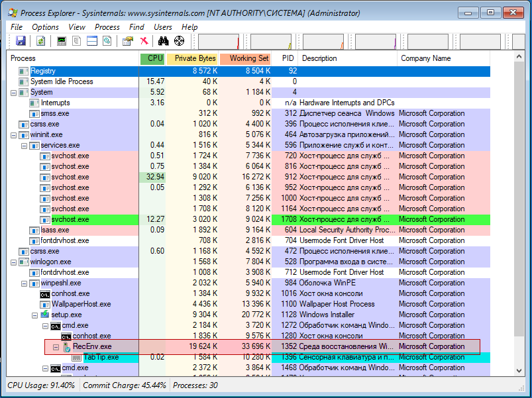Open the Process menu
This screenshot has height=398, width=532.
coord(107,27)
